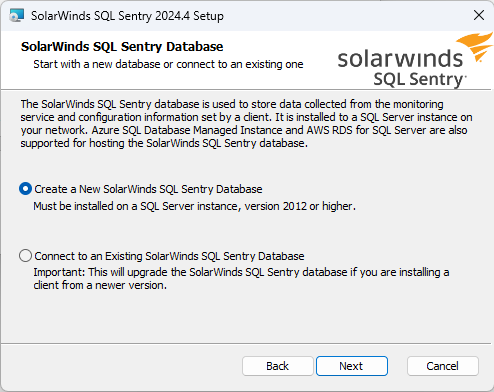Close the setup window with X

point(479,15)
